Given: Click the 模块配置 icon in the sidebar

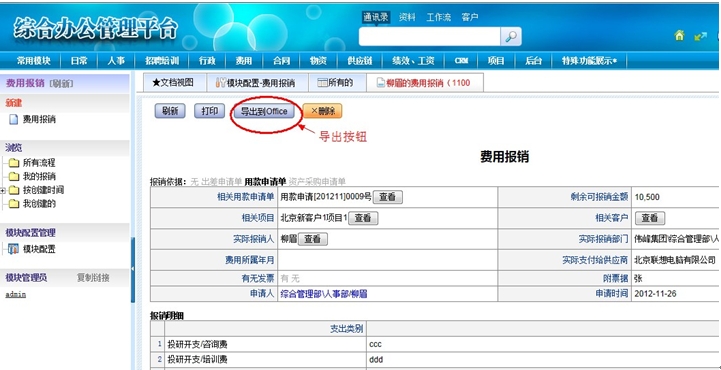Looking at the screenshot, I should (x=13, y=250).
